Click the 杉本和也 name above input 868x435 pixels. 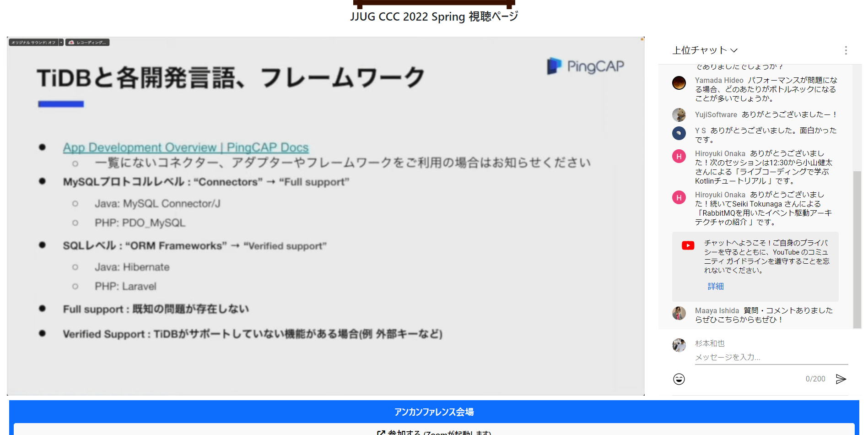(x=710, y=343)
